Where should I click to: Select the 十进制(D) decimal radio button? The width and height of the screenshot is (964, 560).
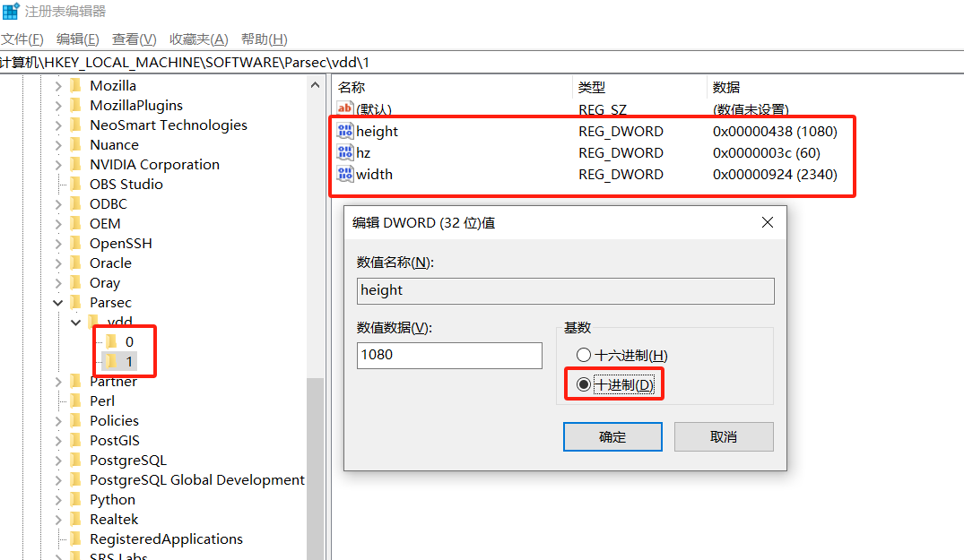pyautogui.click(x=584, y=384)
